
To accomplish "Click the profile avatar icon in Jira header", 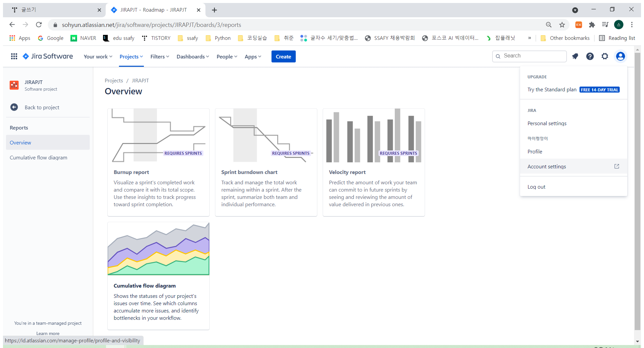I will (x=620, y=56).
